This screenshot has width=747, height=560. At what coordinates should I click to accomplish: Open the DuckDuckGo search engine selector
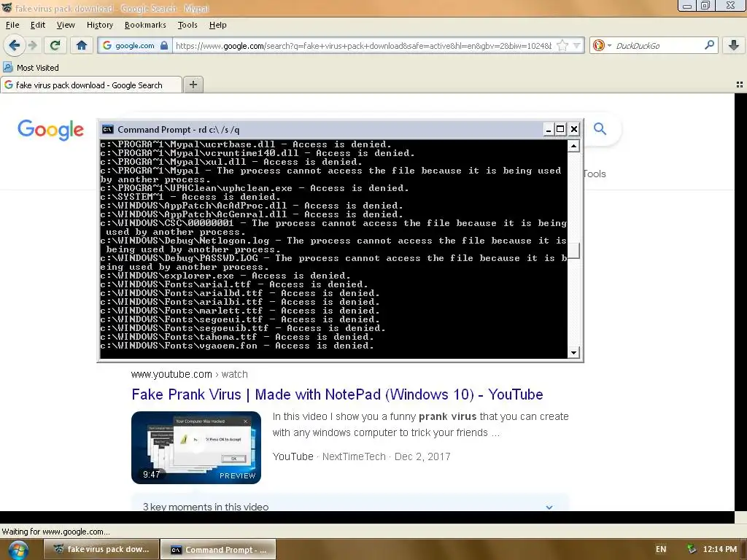(602, 45)
